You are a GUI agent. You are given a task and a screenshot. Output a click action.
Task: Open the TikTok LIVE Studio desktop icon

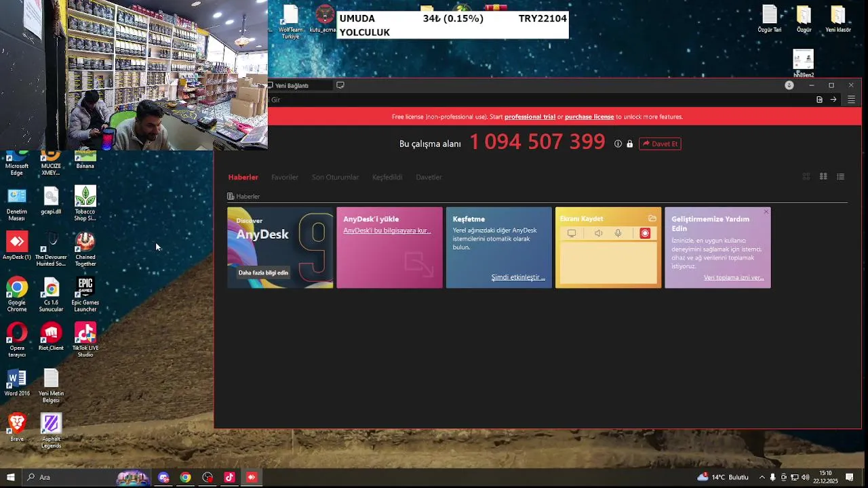pos(85,340)
